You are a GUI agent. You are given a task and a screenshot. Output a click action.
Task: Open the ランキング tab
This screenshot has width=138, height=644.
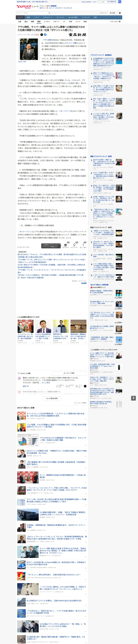(86, 17)
